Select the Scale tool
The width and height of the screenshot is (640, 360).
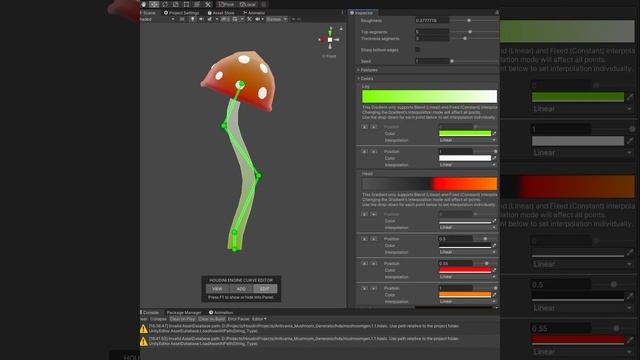pos(176,4)
